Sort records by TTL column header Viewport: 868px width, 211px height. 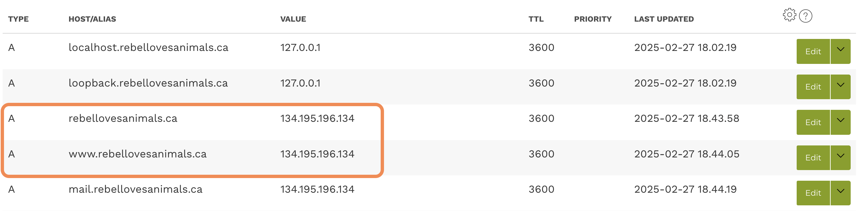(536, 19)
